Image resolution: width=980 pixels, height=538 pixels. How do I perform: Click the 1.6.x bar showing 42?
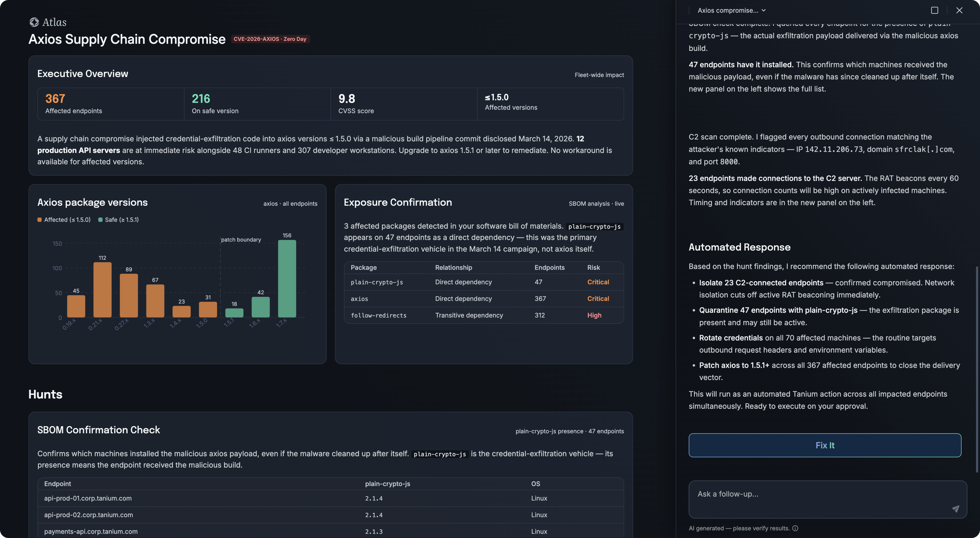261,307
